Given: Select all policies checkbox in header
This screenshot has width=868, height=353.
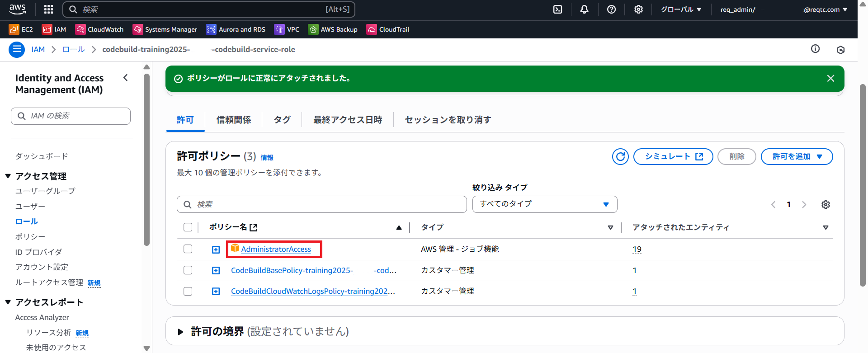Looking at the screenshot, I should (188, 227).
